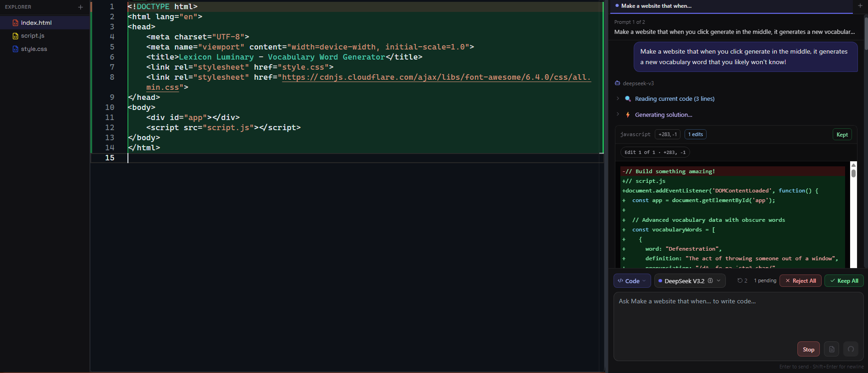Viewport: 868px width, 373px height.
Task: Click the circular loading send icon
Action: (x=851, y=349)
